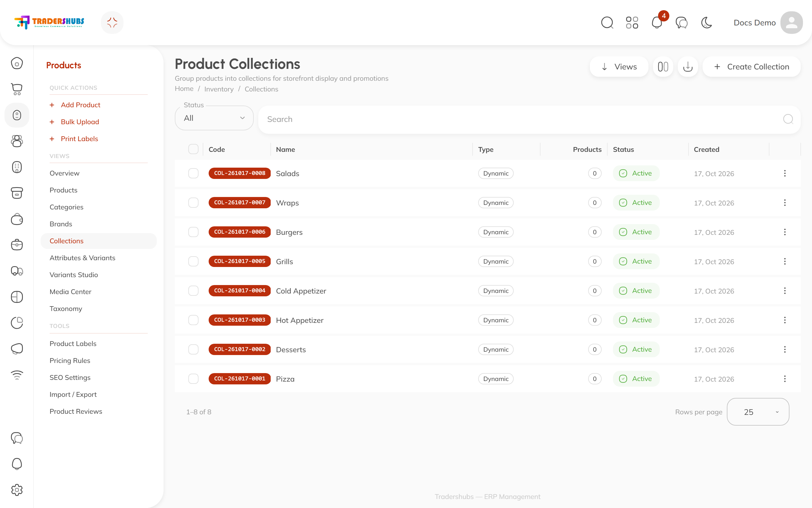This screenshot has width=812, height=508.
Task: Open the Product Reviews tool link
Action: click(x=76, y=411)
